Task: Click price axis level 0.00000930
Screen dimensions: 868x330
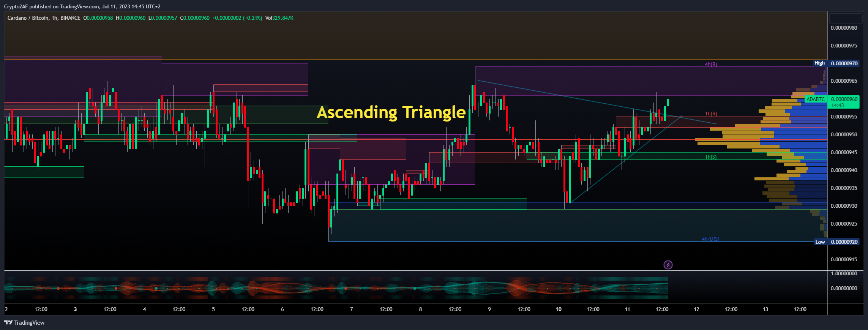Action: 844,206
